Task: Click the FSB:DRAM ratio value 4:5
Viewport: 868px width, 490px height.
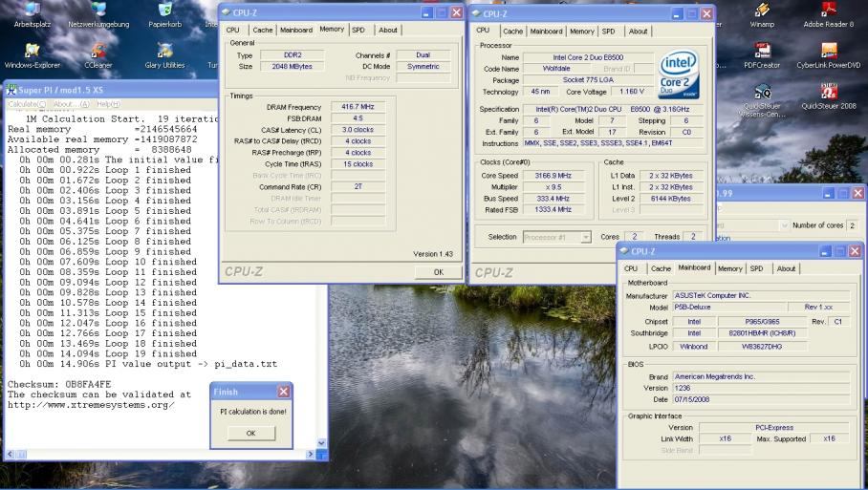Action: 358,118
